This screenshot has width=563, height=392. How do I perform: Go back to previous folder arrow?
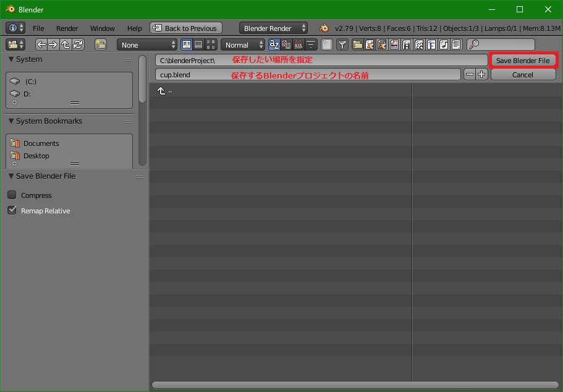coord(41,45)
